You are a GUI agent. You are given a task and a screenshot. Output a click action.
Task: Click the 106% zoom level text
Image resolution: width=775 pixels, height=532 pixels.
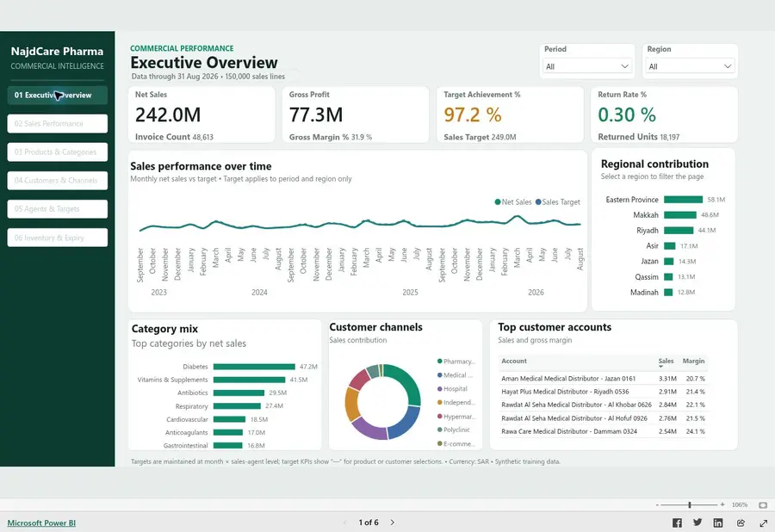740,504
